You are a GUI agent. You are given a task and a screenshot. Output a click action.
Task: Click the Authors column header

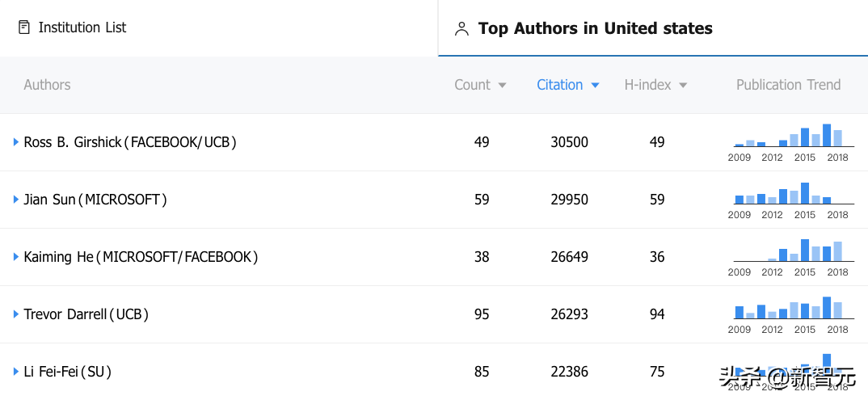pos(47,85)
